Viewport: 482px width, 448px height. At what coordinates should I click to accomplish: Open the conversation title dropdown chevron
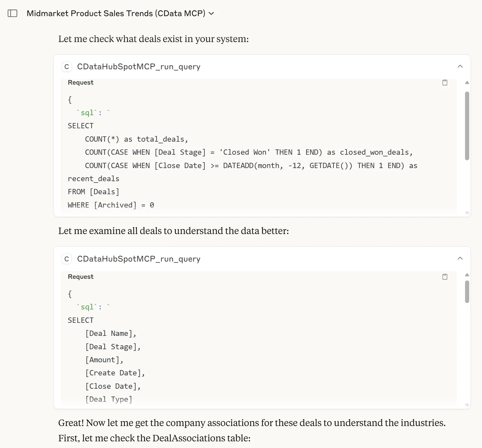(211, 13)
